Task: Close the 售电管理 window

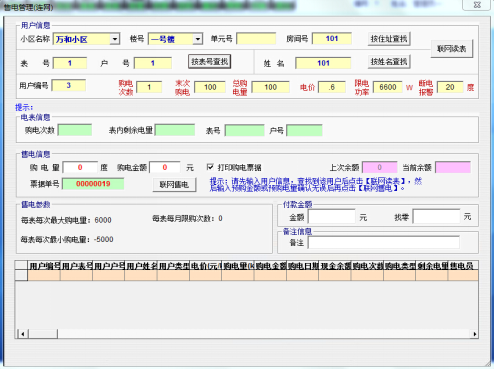Action: point(477,5)
